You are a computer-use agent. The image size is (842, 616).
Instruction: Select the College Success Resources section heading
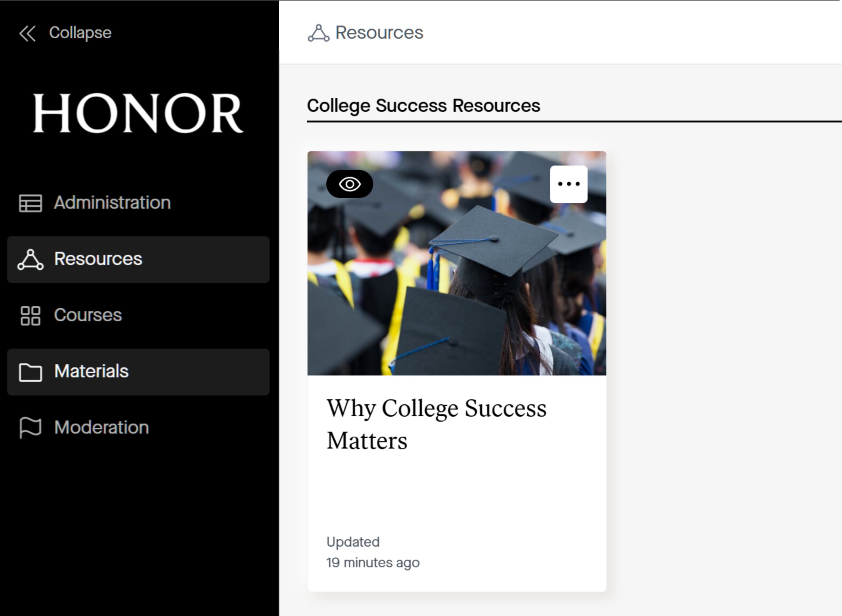click(424, 106)
